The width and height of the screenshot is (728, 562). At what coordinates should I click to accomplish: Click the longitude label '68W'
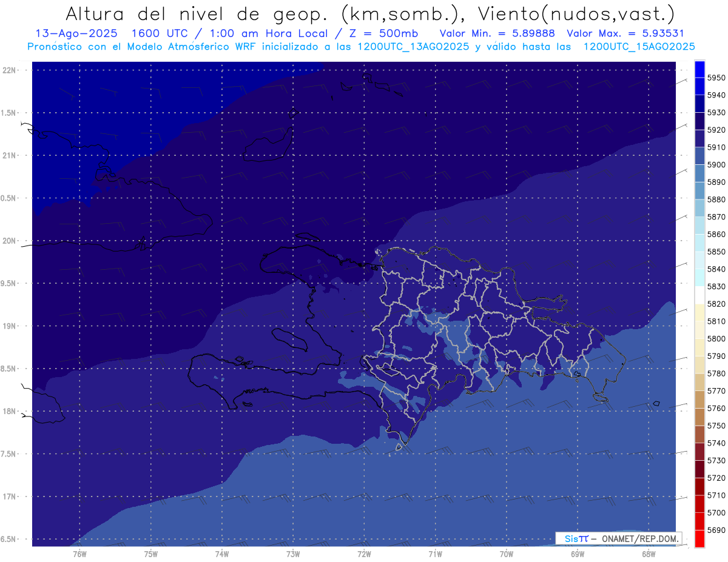coord(649,554)
